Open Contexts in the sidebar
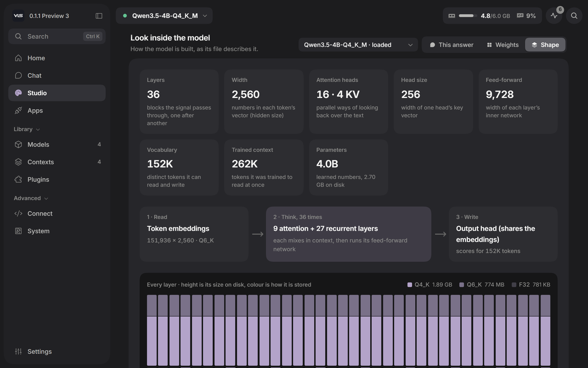This screenshot has height=368, width=588. (57, 162)
